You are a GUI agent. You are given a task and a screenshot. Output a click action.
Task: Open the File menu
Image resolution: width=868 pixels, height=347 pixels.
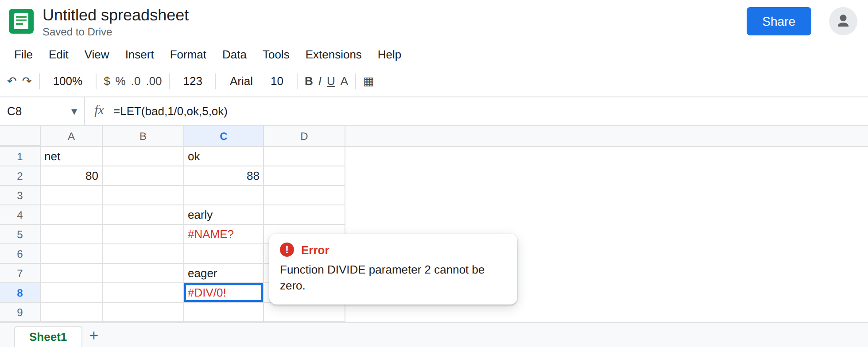click(x=23, y=54)
